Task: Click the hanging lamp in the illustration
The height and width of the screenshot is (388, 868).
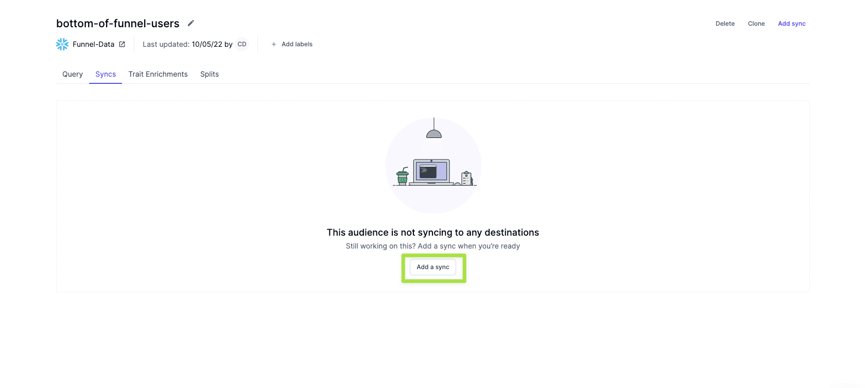Action: tap(434, 130)
